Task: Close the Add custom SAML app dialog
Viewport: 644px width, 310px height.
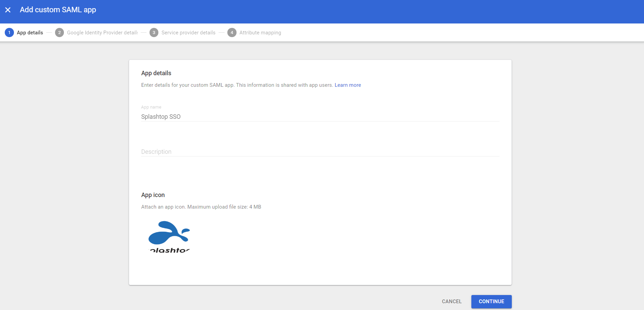Action: pyautogui.click(x=8, y=10)
